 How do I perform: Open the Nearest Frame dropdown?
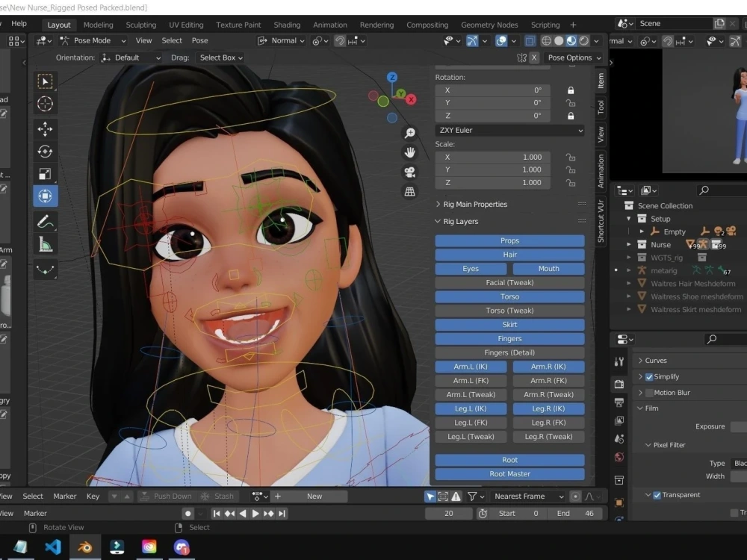(x=528, y=497)
